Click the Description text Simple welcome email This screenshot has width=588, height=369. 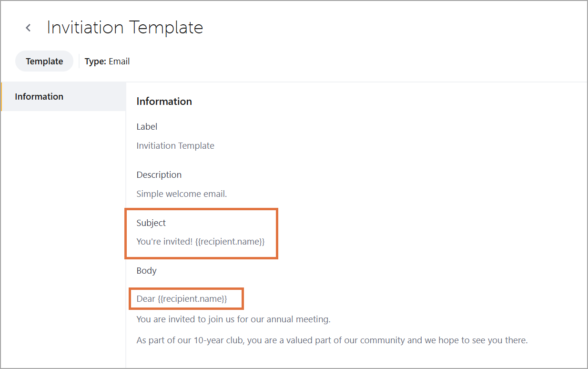click(182, 194)
